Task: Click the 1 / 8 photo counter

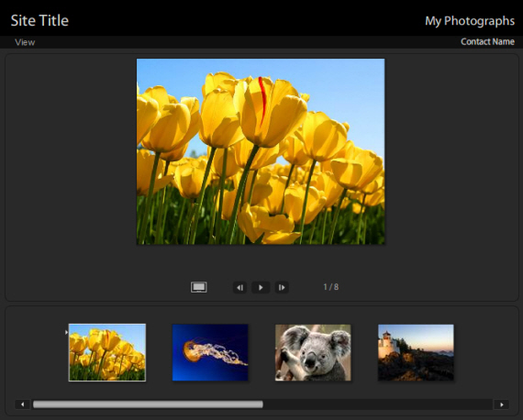Action: (x=331, y=287)
